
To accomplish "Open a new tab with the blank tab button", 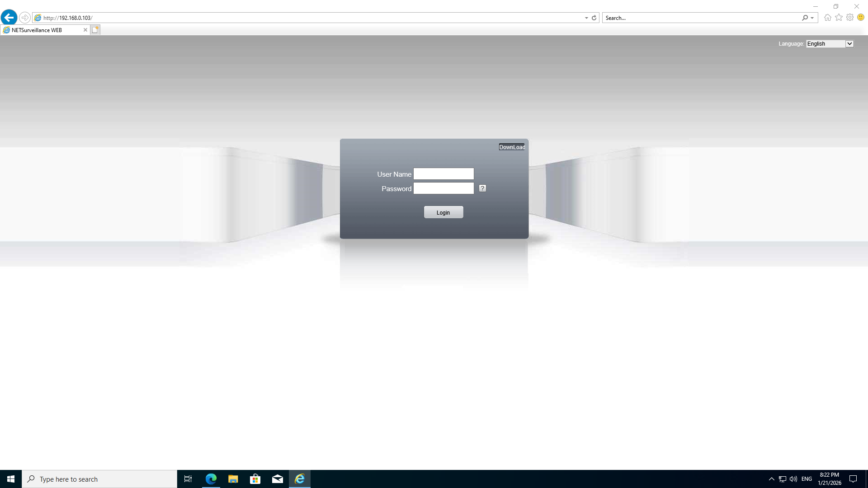I will 95,30.
